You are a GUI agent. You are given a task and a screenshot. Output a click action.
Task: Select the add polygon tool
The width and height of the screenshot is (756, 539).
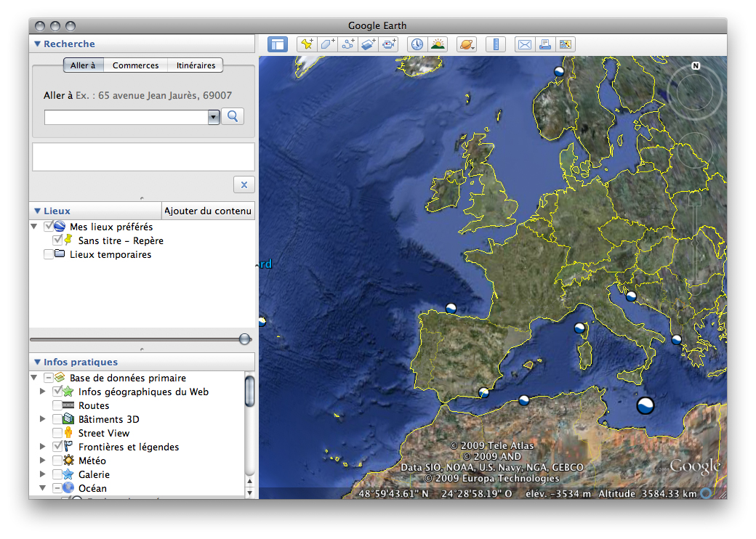(x=328, y=44)
